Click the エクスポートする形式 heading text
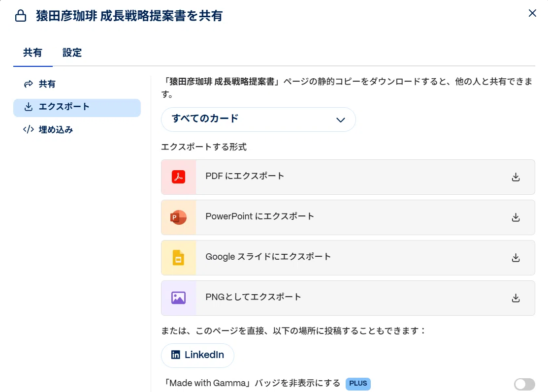Image resolution: width=548 pixels, height=392 pixels. [x=204, y=147]
